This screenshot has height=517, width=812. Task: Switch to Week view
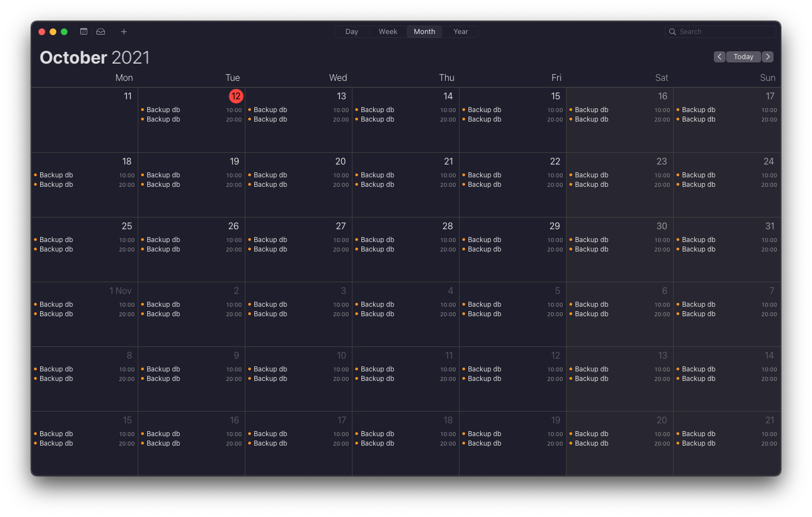[x=388, y=32]
